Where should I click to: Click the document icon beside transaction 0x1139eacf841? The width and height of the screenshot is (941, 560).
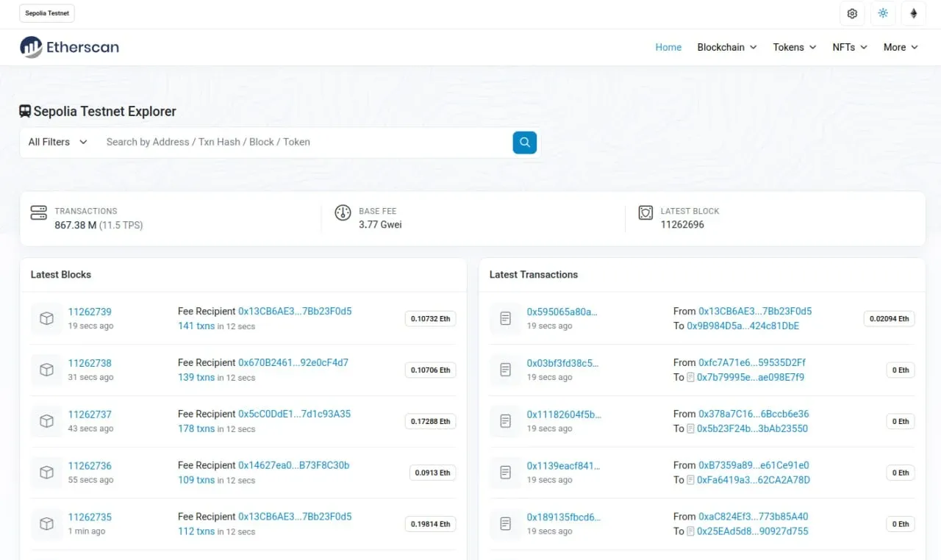pos(505,473)
